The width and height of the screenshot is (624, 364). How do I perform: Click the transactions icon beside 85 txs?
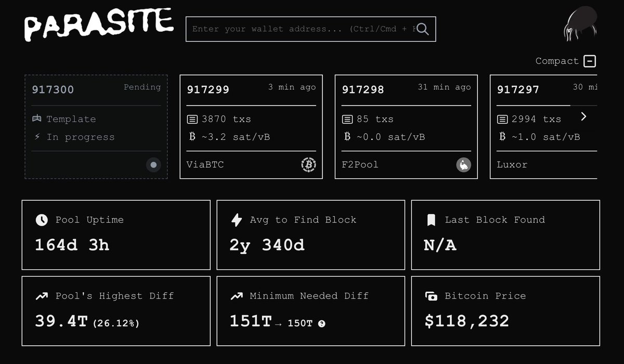[347, 119]
